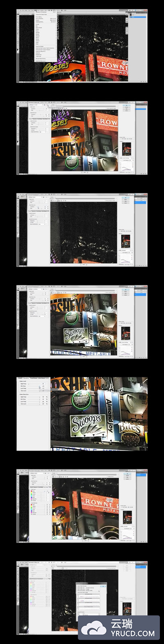Viewport: 164px width, 644px height.
Task: Click preview thumbnail in sixth screenshot's Noiseware dialog
Action: [127, 516]
